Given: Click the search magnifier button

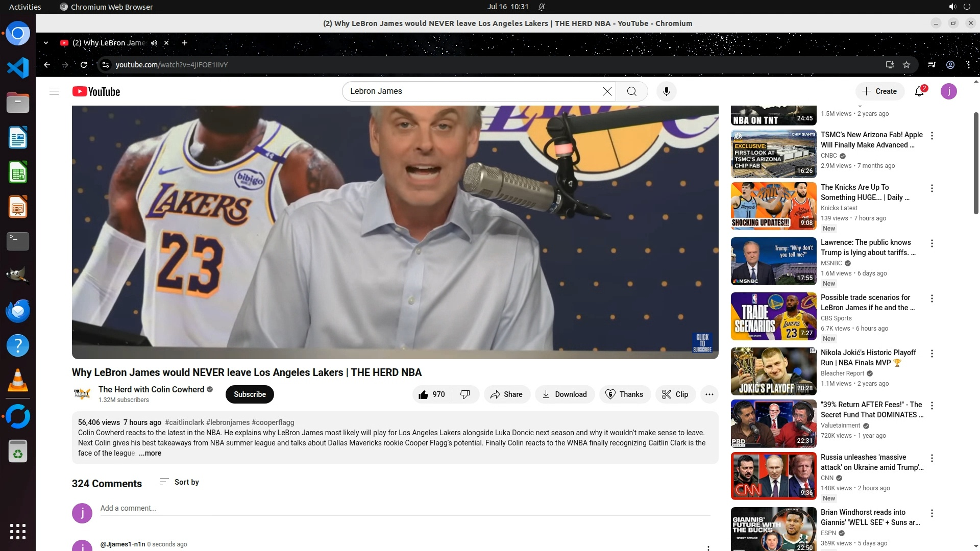Looking at the screenshot, I should [631, 91].
